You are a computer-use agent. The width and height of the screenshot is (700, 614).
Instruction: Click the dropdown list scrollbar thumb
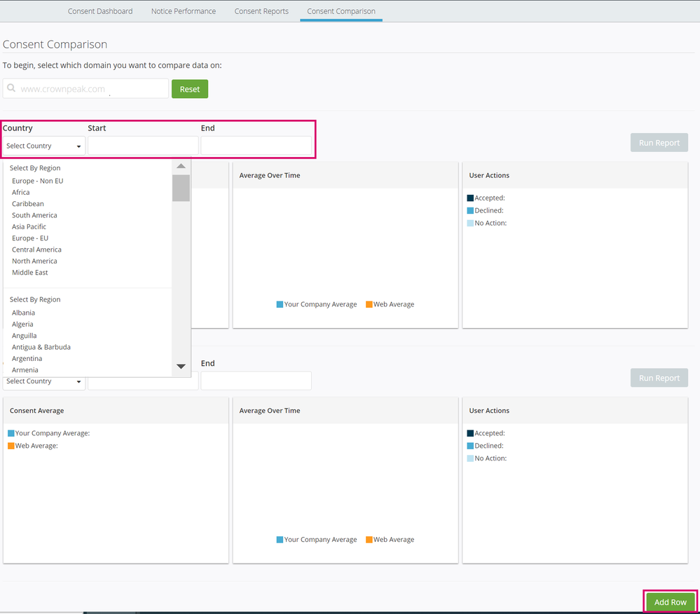181,188
